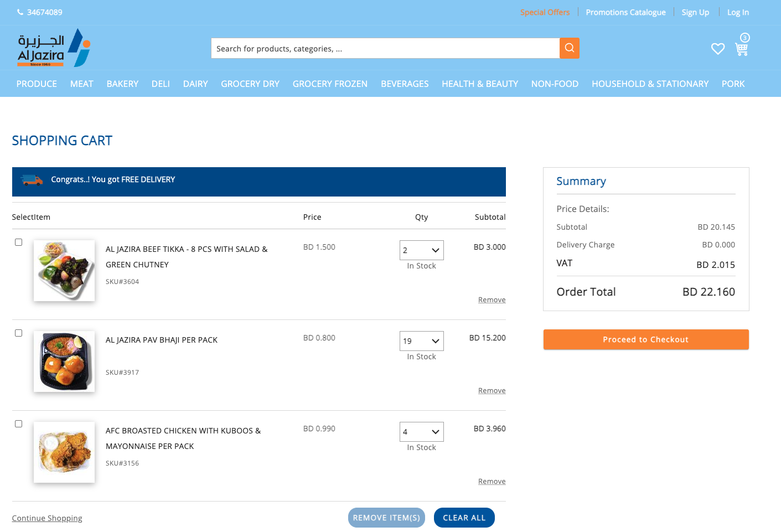This screenshot has width=781, height=532.
Task: Open the DELI category menu
Action: tap(161, 84)
